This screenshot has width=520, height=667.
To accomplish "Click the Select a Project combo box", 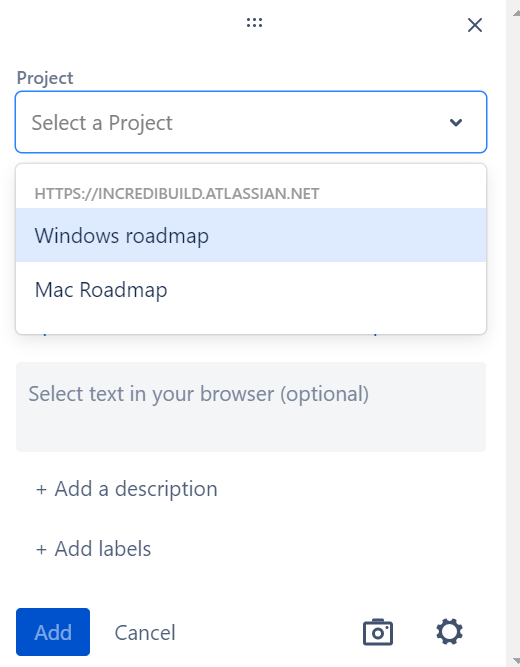I will coord(251,122).
